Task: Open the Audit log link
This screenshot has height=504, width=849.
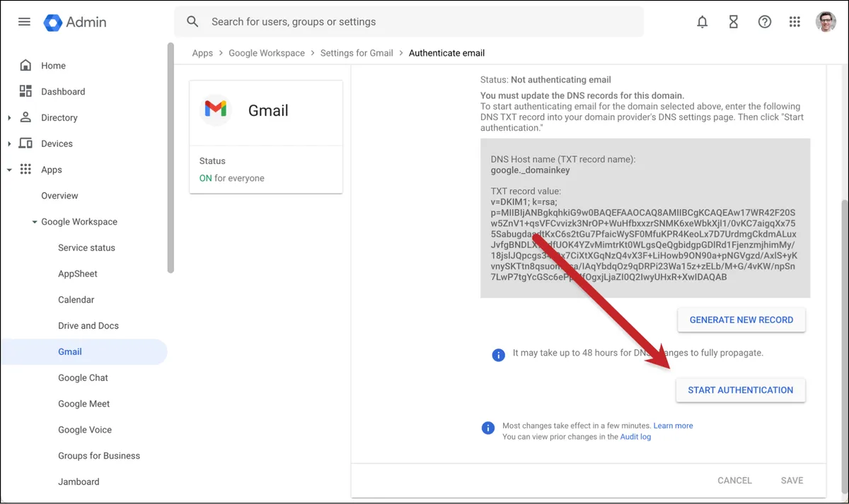Action: (x=635, y=437)
